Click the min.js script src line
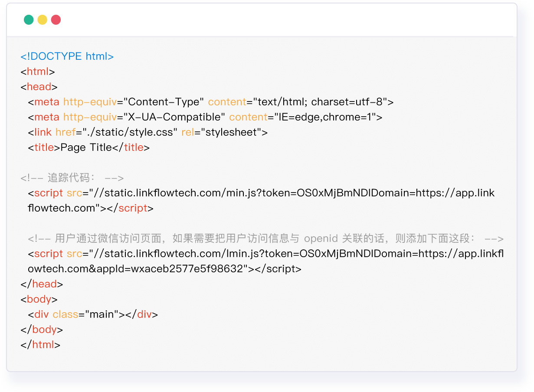This screenshot has width=534, height=392. click(x=261, y=193)
